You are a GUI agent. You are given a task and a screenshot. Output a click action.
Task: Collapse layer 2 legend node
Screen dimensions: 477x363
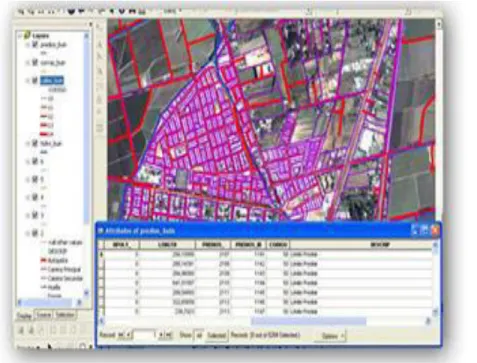pos(28,233)
